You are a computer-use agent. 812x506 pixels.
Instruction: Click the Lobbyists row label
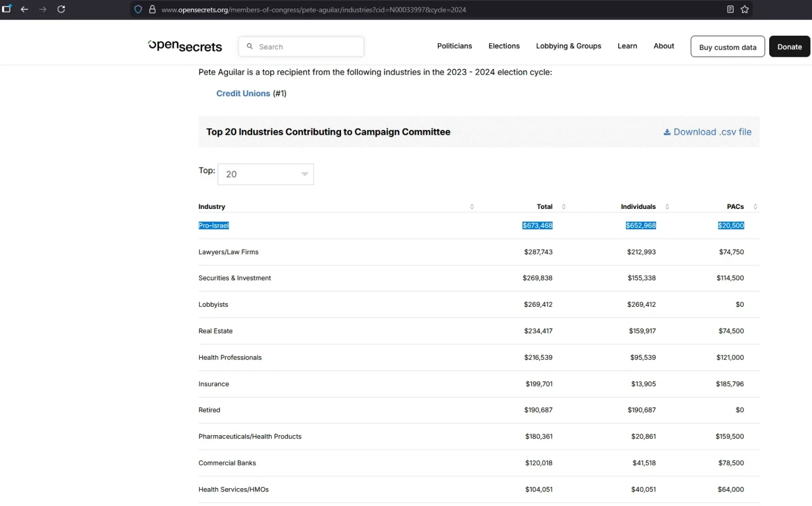(213, 305)
